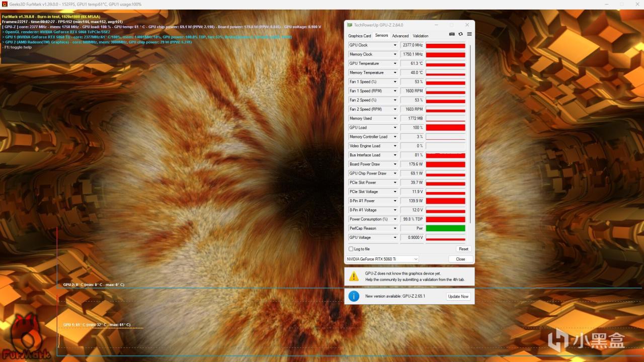
Task: Click the blue info icon beside update notice
Action: [x=354, y=296]
